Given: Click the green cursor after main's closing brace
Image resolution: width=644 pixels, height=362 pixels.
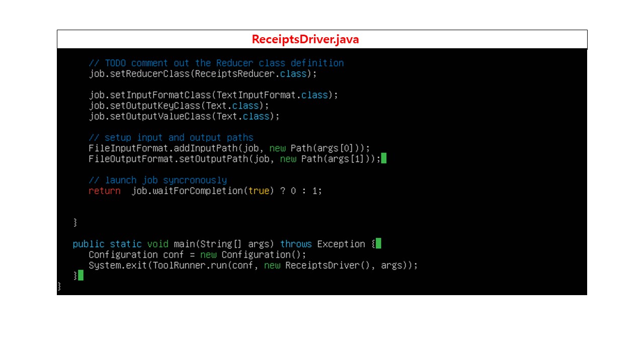Looking at the screenshot, I should 80,276.
